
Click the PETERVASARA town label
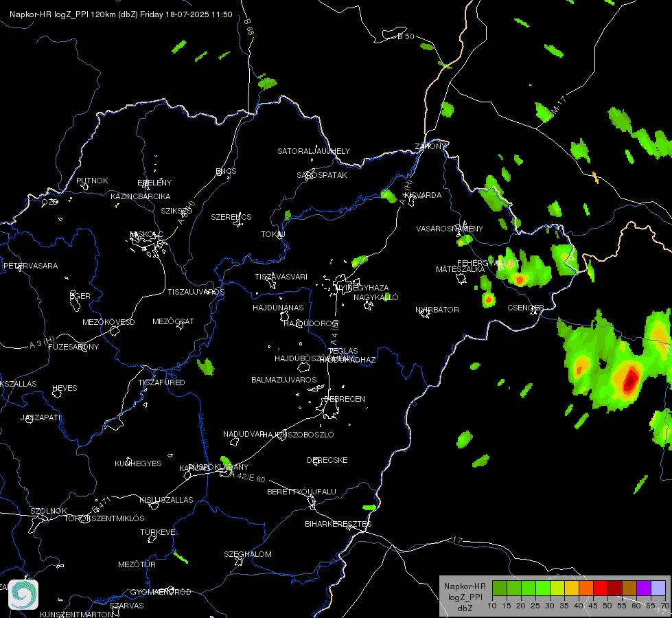(30, 266)
